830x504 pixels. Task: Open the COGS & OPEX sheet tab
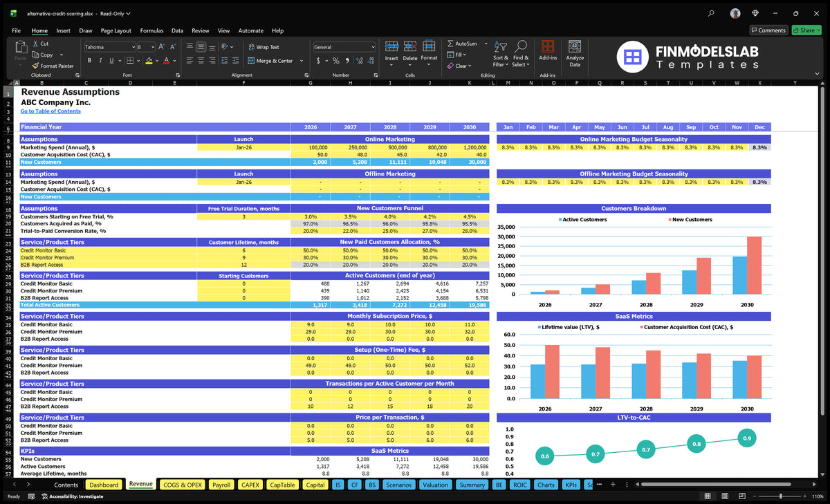click(183, 485)
